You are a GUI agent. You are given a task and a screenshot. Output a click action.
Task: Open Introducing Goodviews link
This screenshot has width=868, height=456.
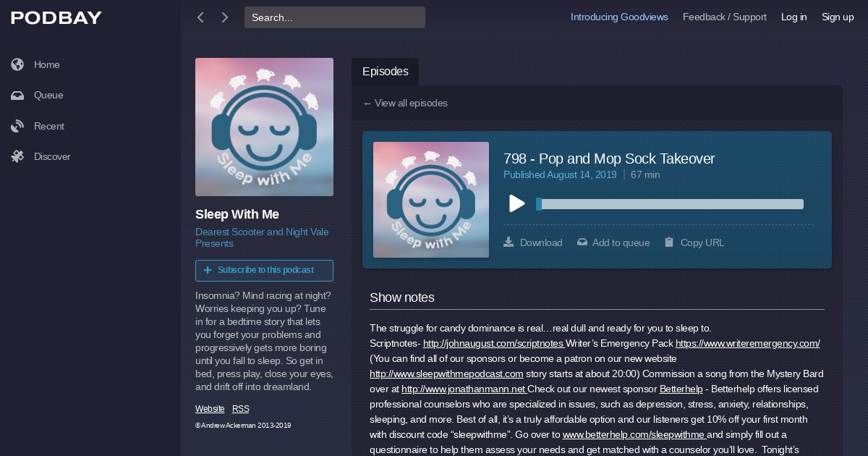[x=619, y=17]
